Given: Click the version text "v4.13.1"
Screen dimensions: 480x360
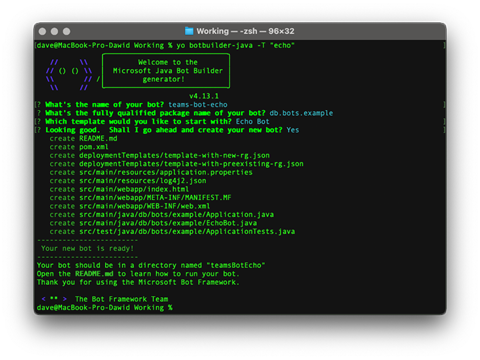Looking at the screenshot, I should (x=204, y=96).
